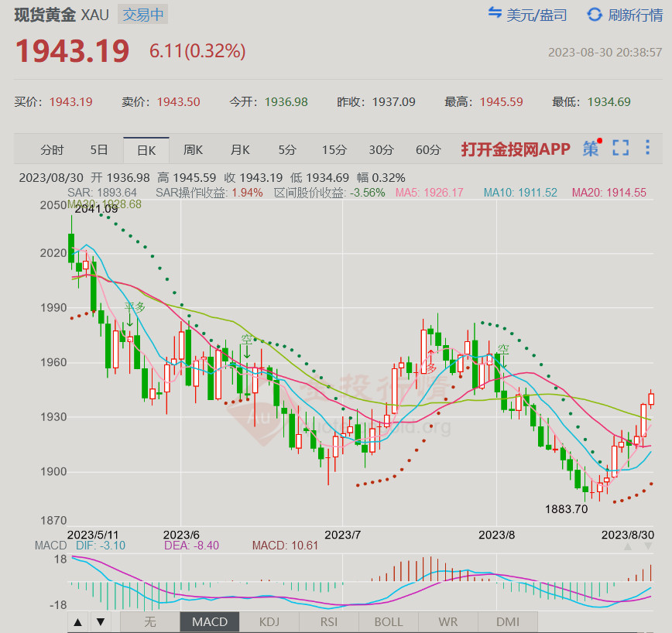This screenshot has height=633, width=672.
Task: Enable the BOLL indicator
Action: (389, 622)
